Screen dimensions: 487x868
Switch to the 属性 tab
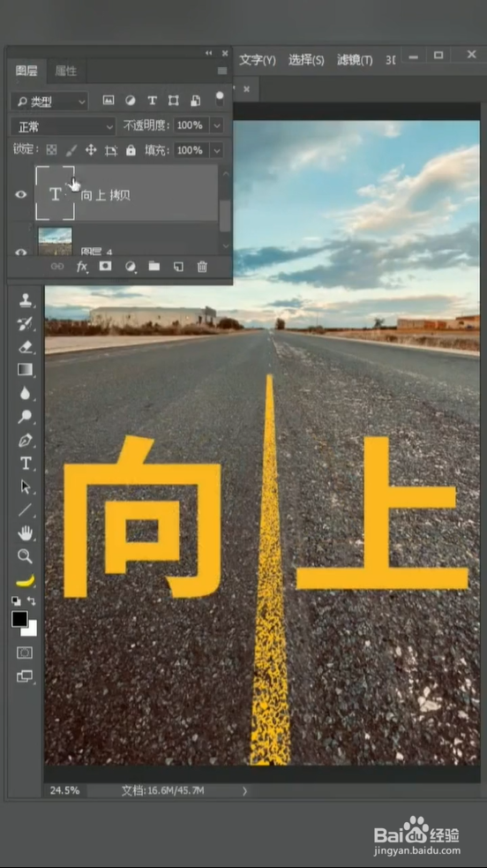coord(66,71)
